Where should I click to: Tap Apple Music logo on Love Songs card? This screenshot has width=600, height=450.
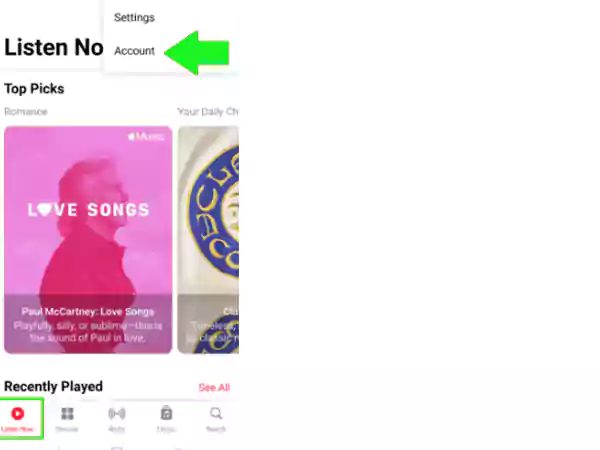tap(146, 136)
